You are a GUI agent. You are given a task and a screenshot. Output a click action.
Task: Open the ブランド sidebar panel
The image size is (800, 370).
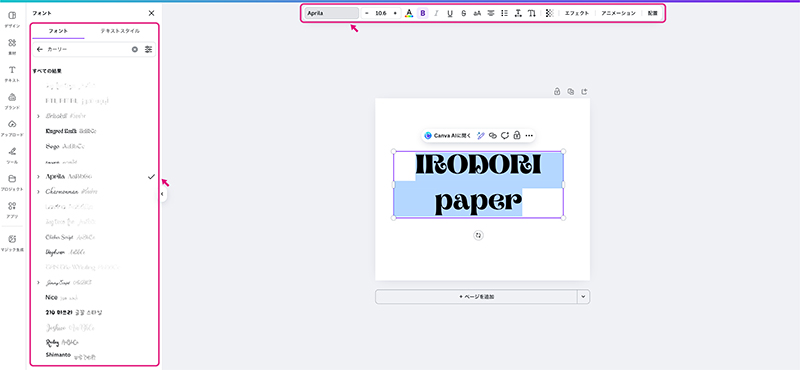coord(12,101)
